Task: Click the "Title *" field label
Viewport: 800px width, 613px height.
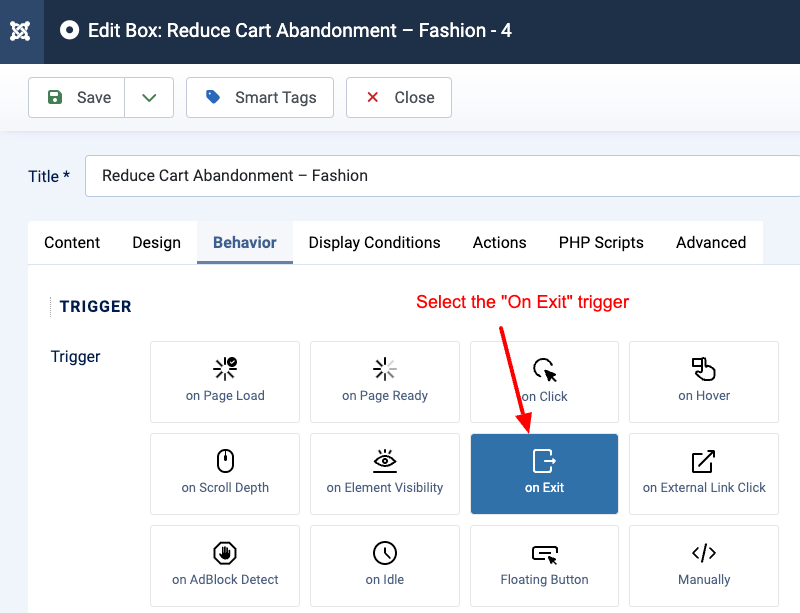Action: 49,176
